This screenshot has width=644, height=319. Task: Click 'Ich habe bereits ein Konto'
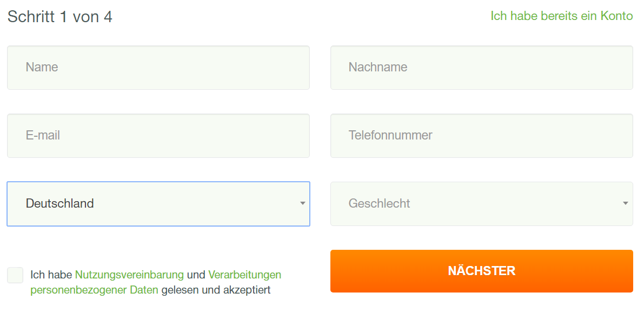561,16
